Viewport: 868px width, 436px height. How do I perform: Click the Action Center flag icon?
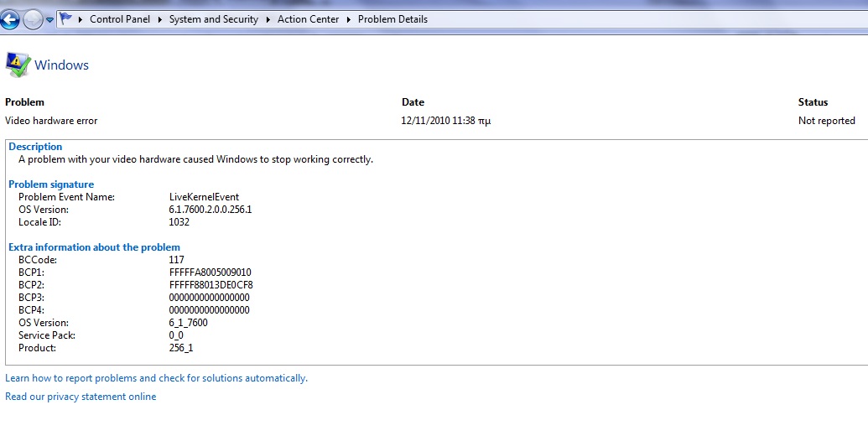click(66, 18)
